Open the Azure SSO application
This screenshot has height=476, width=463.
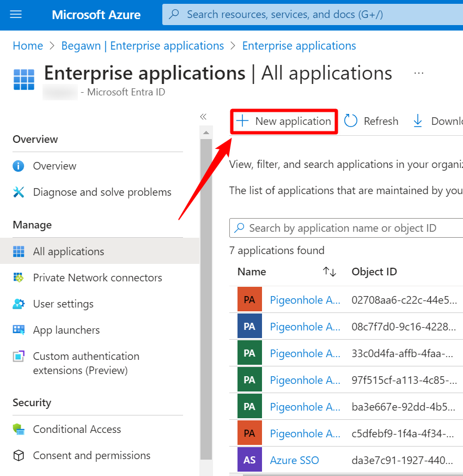click(295, 460)
